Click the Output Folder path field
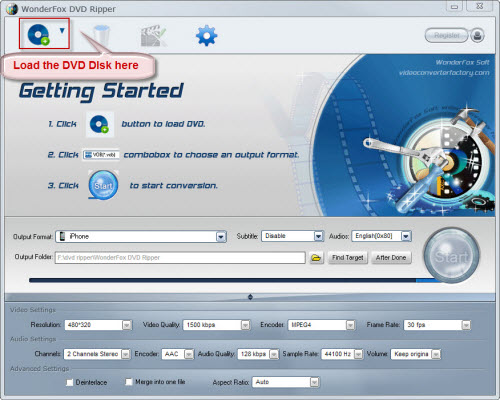Screen dimensions: 500x400 [180, 258]
